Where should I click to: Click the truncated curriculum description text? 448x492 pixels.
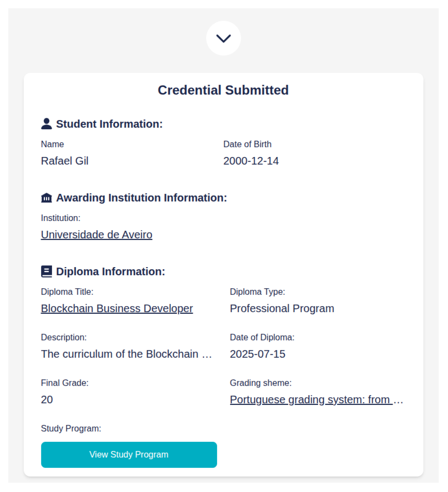pyautogui.click(x=126, y=354)
